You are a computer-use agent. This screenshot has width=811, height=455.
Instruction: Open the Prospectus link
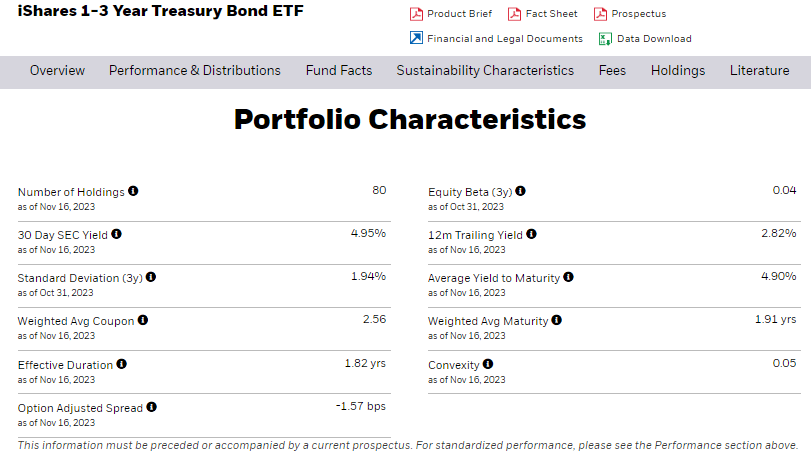click(638, 14)
